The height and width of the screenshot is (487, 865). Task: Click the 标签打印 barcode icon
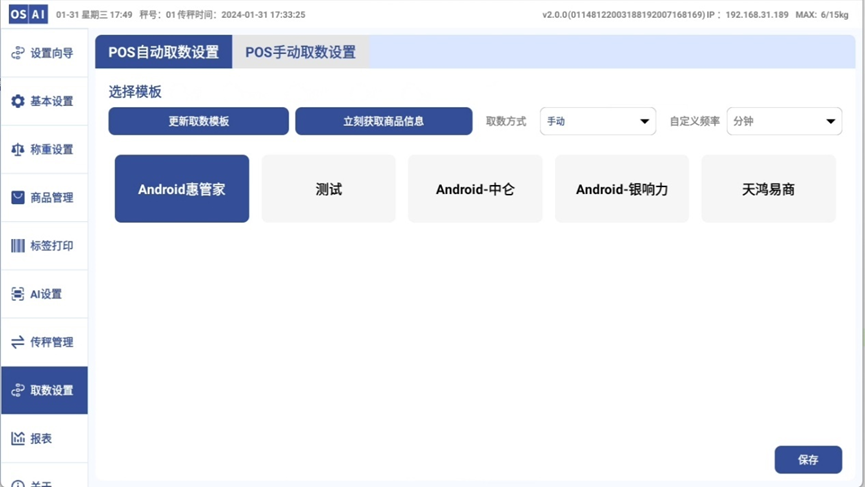18,246
